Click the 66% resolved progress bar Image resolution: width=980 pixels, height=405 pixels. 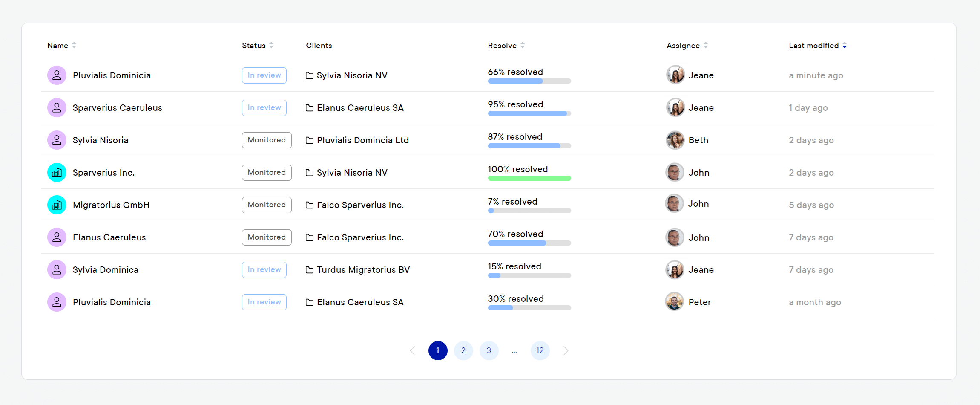coord(529,81)
